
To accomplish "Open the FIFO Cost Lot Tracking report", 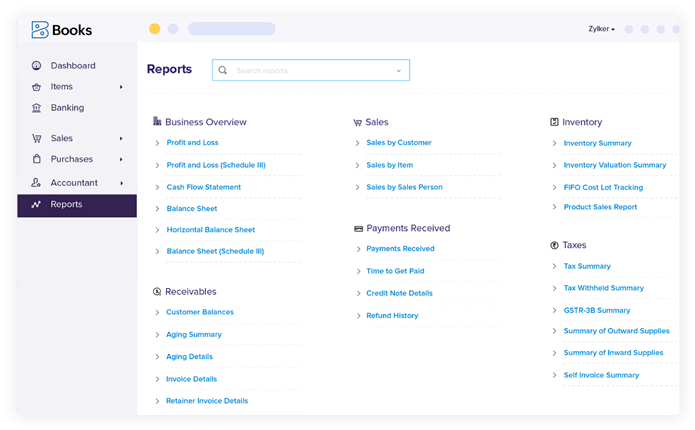I will 603,188.
